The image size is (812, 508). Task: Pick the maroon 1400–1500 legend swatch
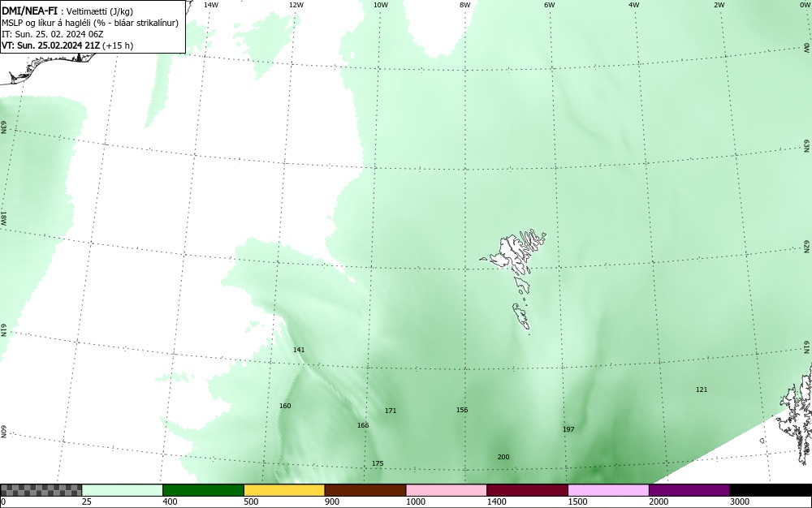click(x=527, y=490)
